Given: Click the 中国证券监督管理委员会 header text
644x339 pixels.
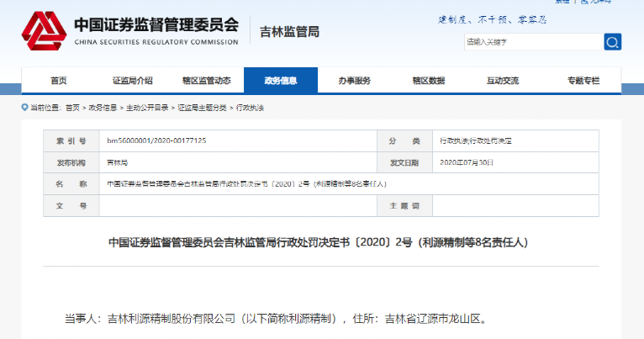Looking at the screenshot, I should [x=156, y=25].
